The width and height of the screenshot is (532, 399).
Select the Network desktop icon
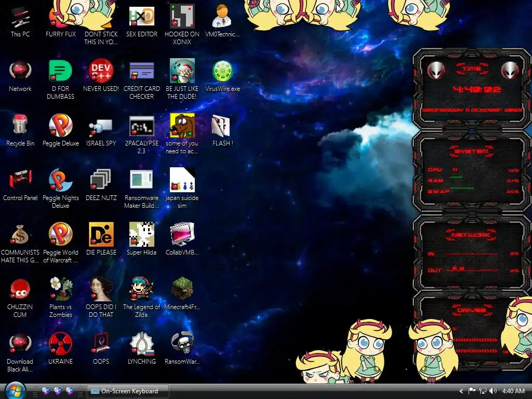click(x=20, y=71)
